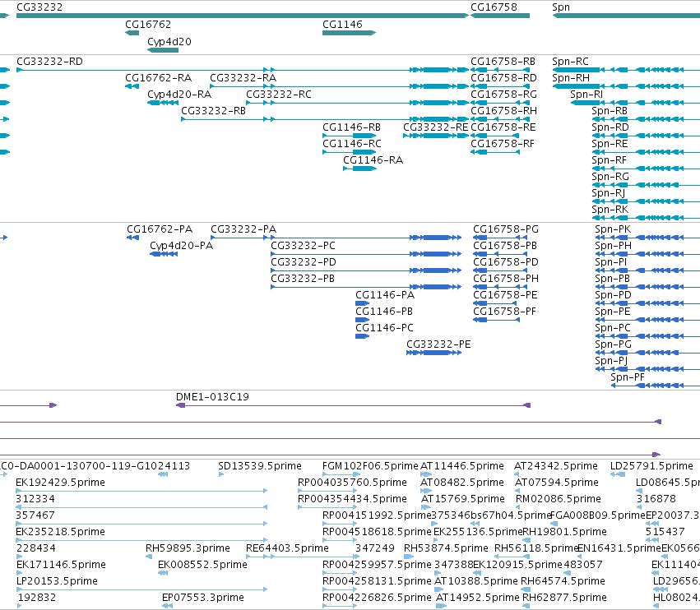Screen dimensions: 700x610
Task: Click the CG16758-PF protein label
Action: click(504, 312)
